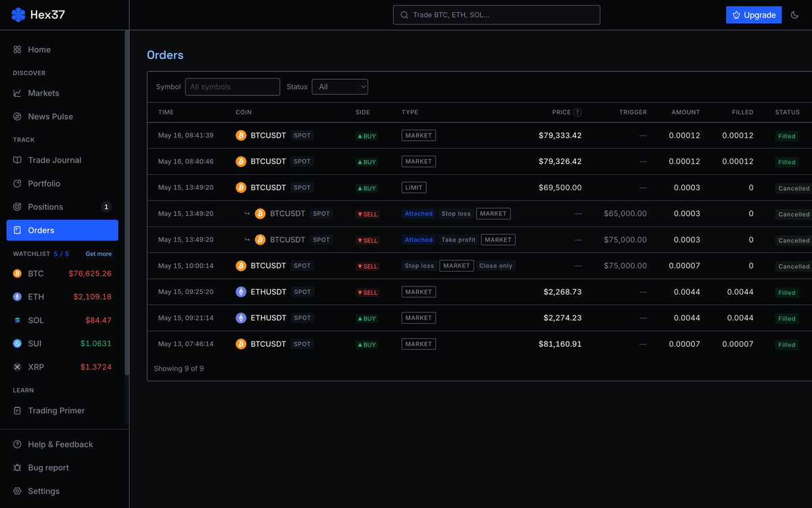Click the LIMIT type badge

coord(414,188)
